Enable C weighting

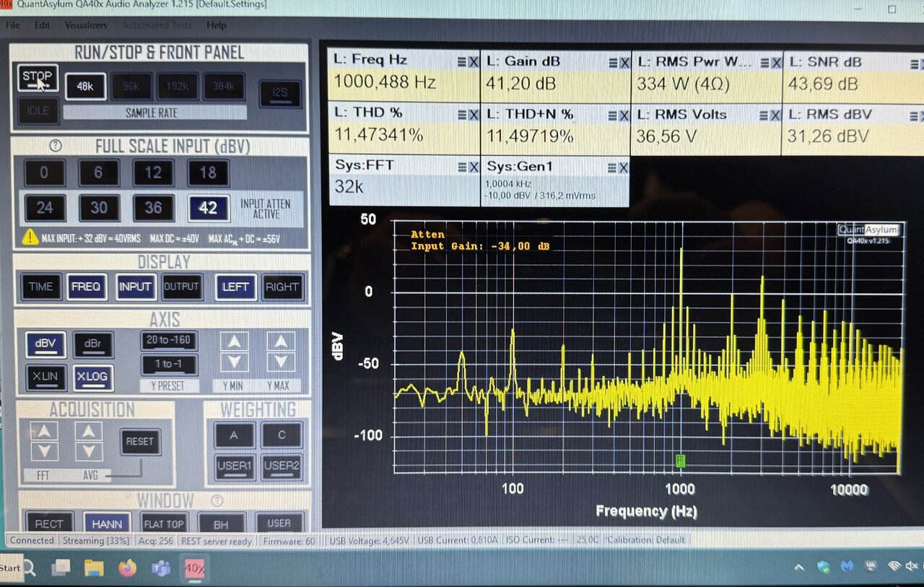pyautogui.click(x=282, y=435)
